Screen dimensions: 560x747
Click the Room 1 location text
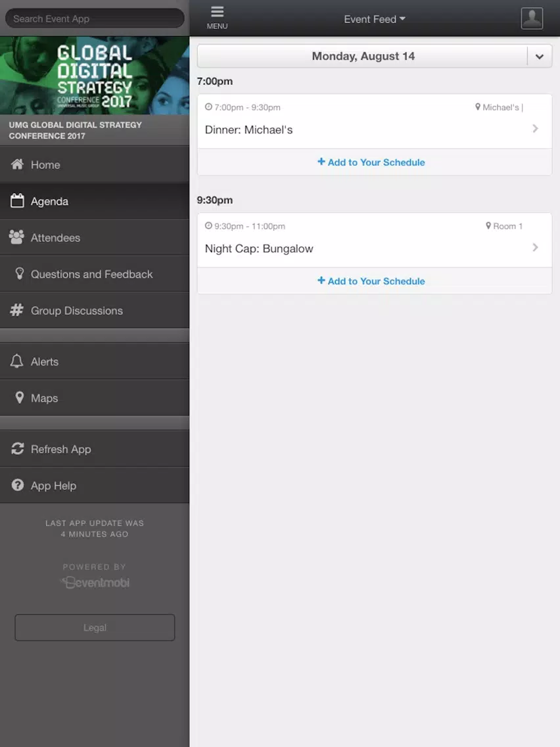point(507,226)
